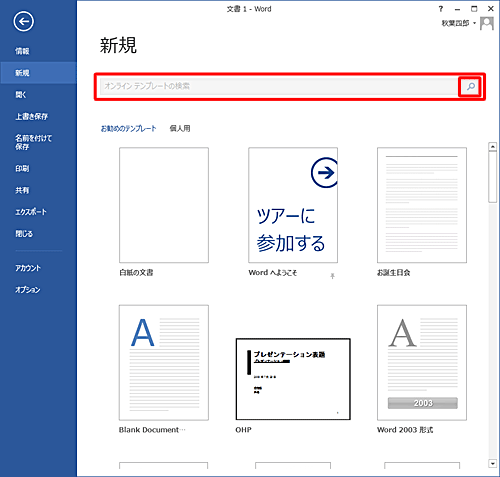Select the Blank Document template thumbnail
This screenshot has height=477, width=500.
tap(164, 362)
